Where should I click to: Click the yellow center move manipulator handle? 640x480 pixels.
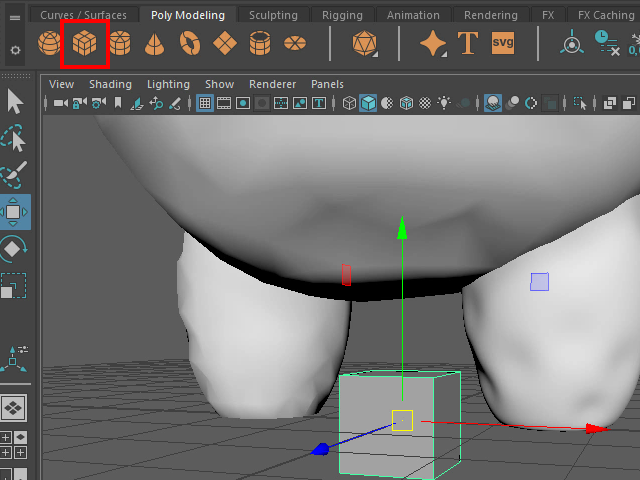(402, 421)
